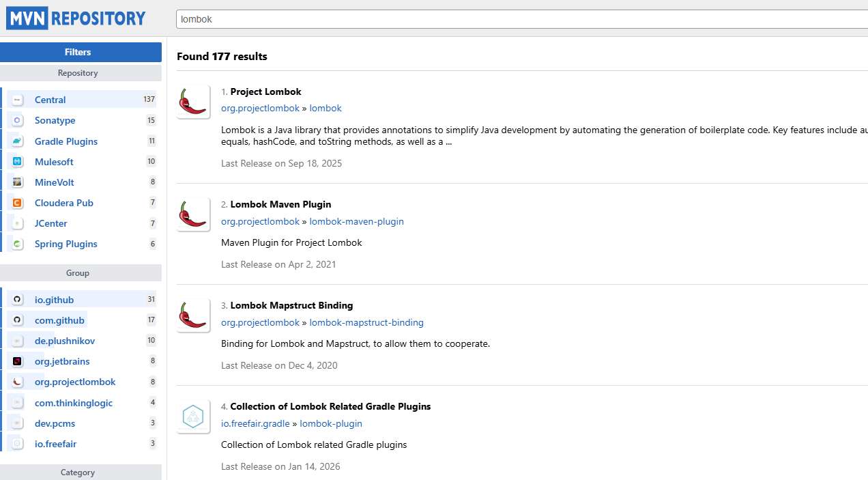
Task: Open the lombok-mapstruct-binding artifact link
Action: coord(366,322)
